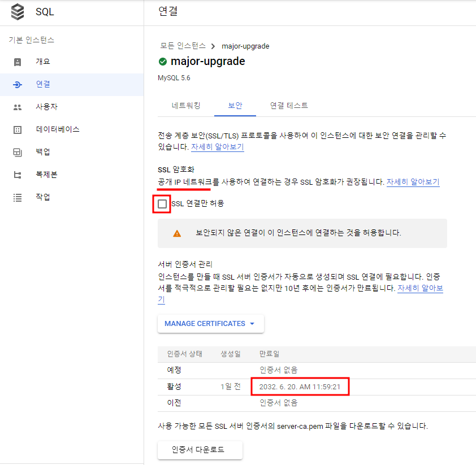The height and width of the screenshot is (465, 476).
Task: Click the 모든 인스턴스 breadcrumb link
Action: point(183,46)
